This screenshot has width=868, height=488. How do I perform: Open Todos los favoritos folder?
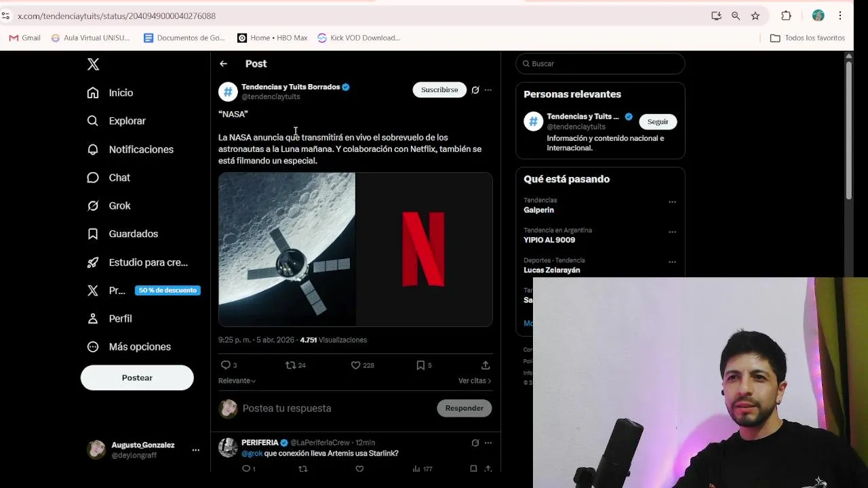click(x=808, y=38)
